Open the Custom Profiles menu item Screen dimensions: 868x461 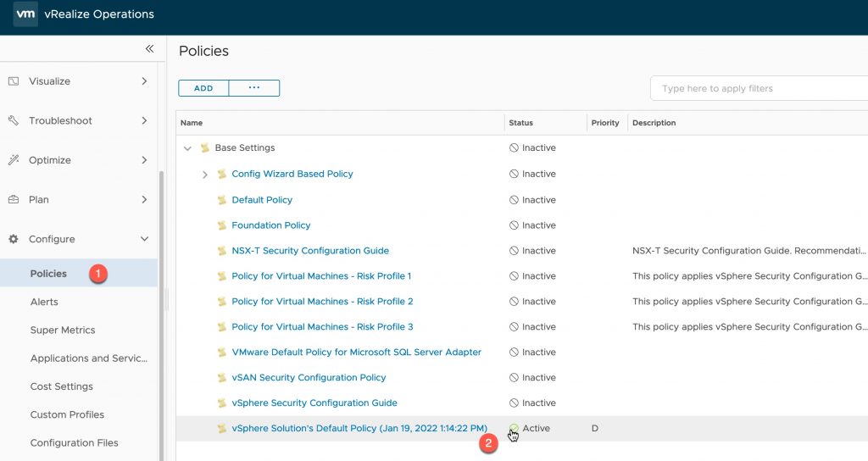pyautogui.click(x=67, y=414)
